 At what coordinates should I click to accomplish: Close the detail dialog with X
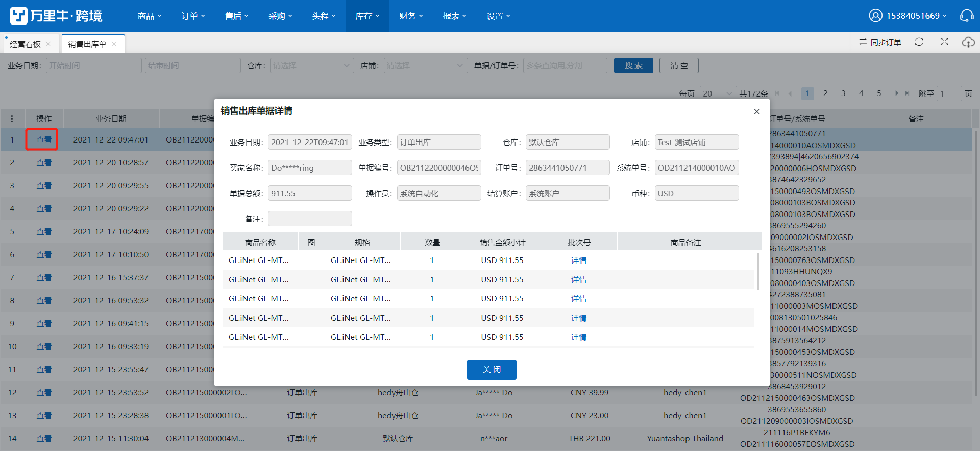pyautogui.click(x=757, y=112)
